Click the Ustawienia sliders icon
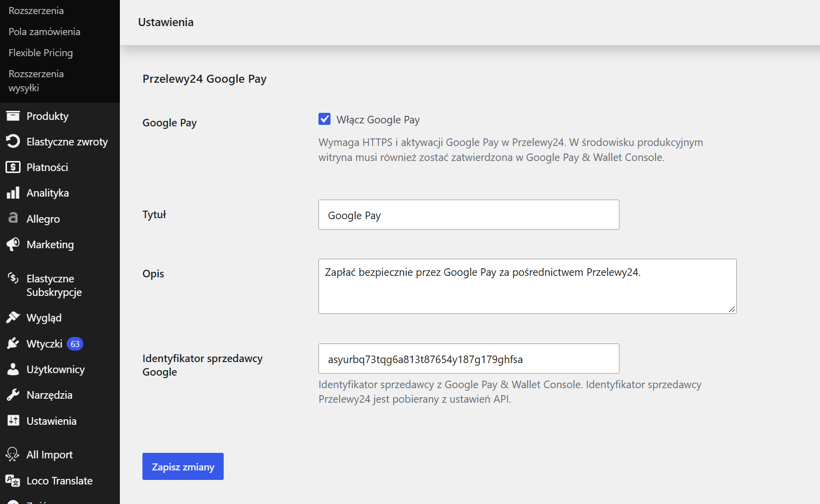Screen dimensions: 820x504 pyautogui.click(x=13, y=421)
